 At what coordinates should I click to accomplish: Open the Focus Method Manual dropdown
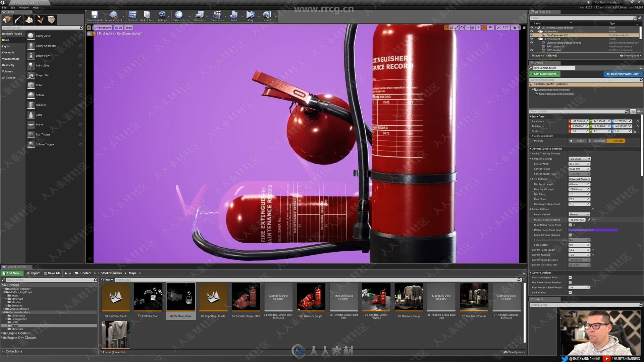pyautogui.click(x=579, y=215)
